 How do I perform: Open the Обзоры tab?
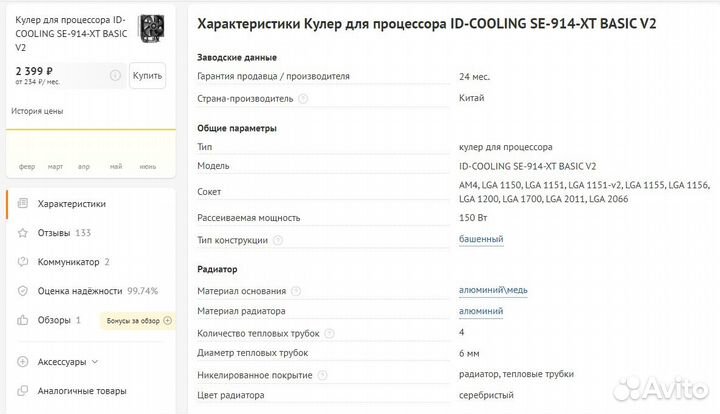[59, 320]
